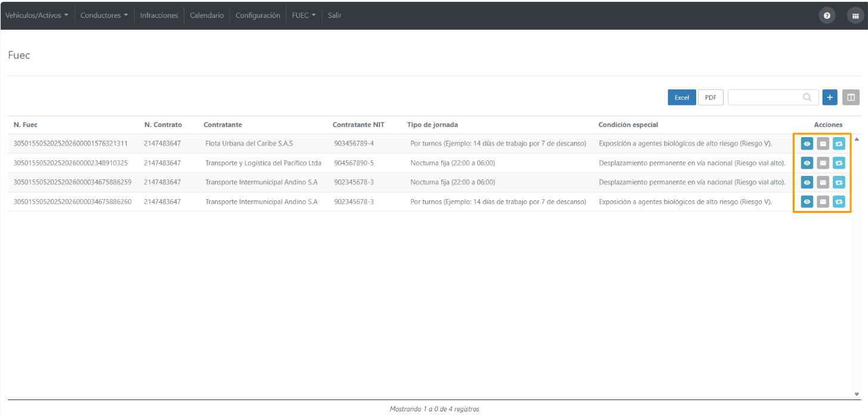The width and height of the screenshot is (868, 415).
Task: Click the table scrollbar down arrow
Action: point(857,394)
